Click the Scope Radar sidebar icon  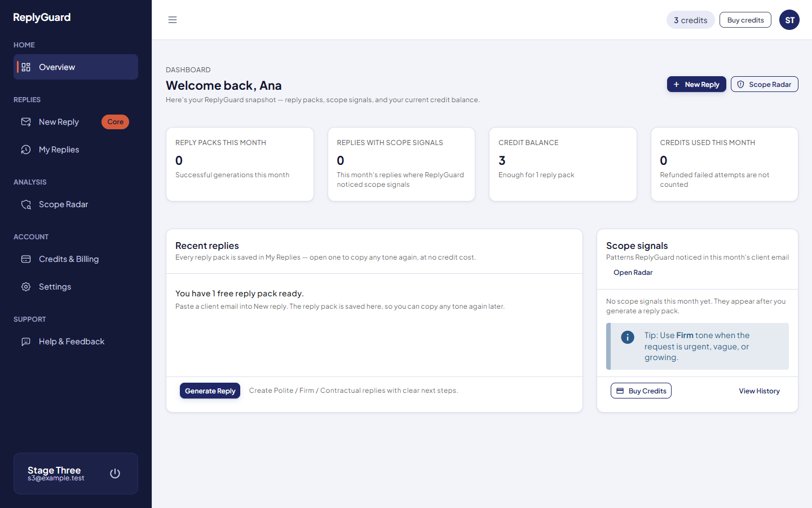pyautogui.click(x=26, y=204)
